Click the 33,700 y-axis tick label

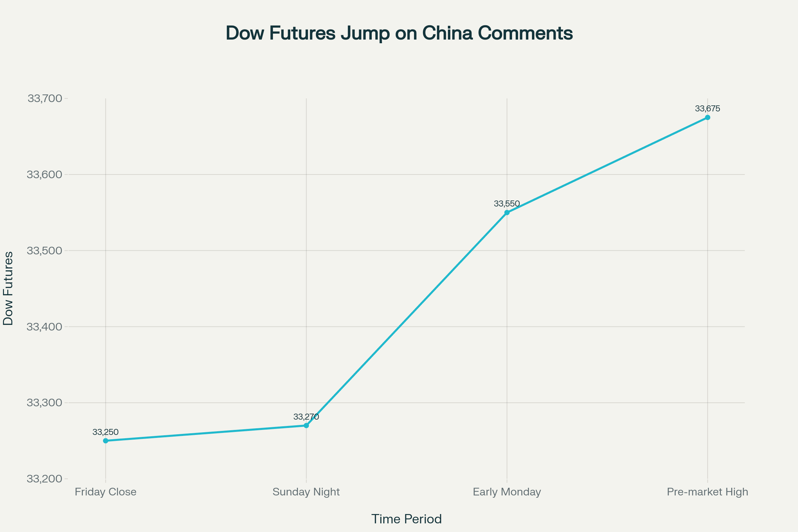click(x=45, y=98)
